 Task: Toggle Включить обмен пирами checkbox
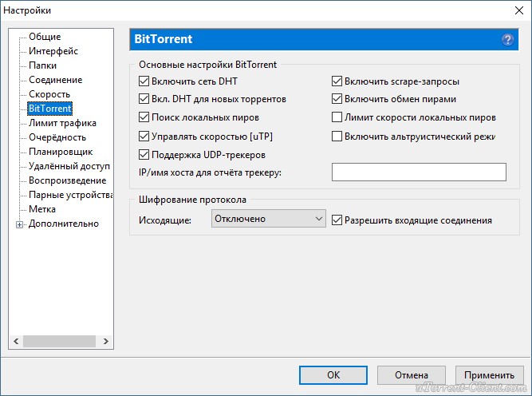pos(337,99)
